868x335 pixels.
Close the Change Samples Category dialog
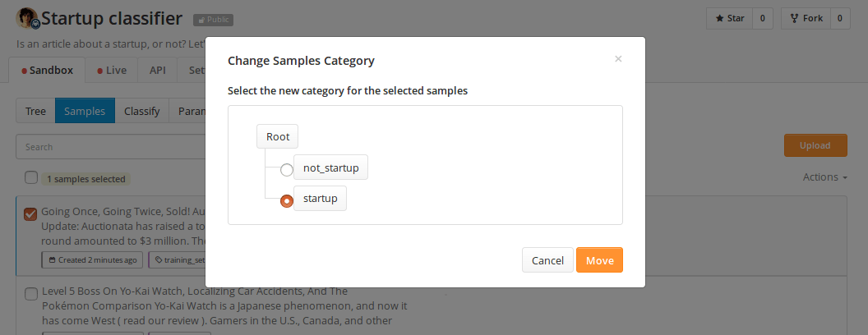click(618, 59)
